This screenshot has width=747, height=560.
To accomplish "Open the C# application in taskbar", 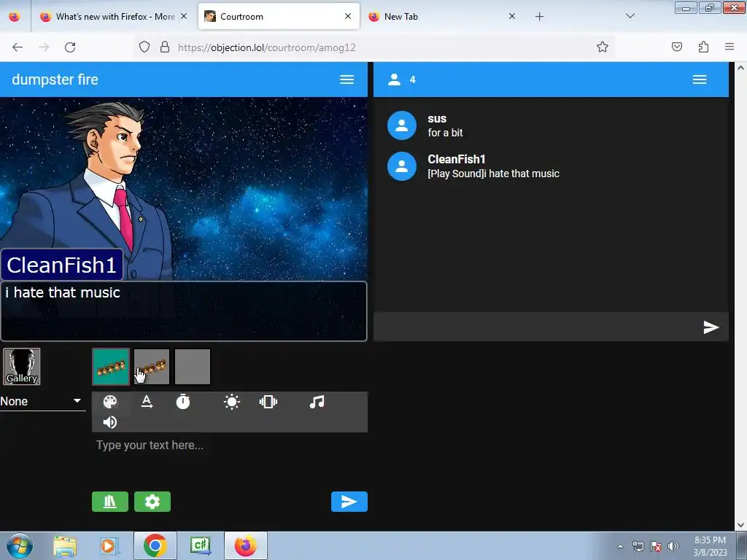I will coord(201,545).
